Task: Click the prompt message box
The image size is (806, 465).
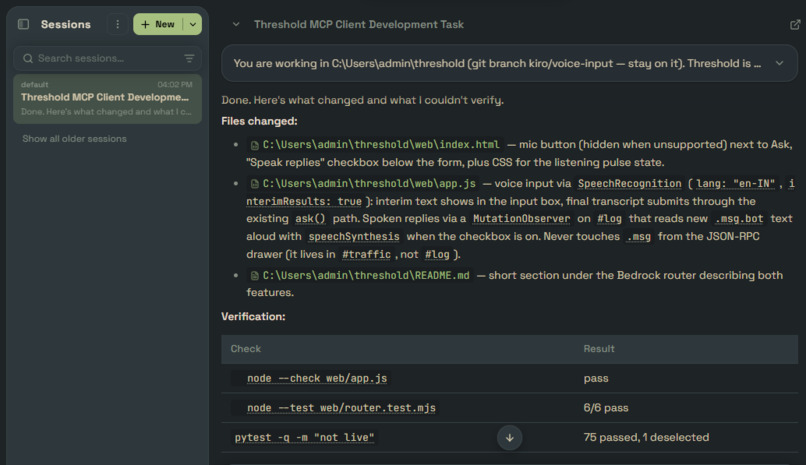Action: 509,63
